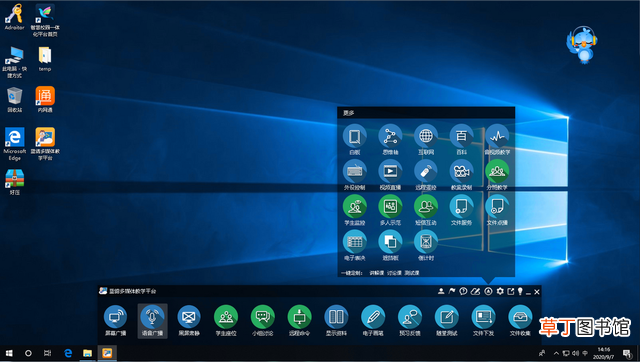Viewport: 640px width, 362px height.
Task: Open the Internet globe icon
Action: 426,136
